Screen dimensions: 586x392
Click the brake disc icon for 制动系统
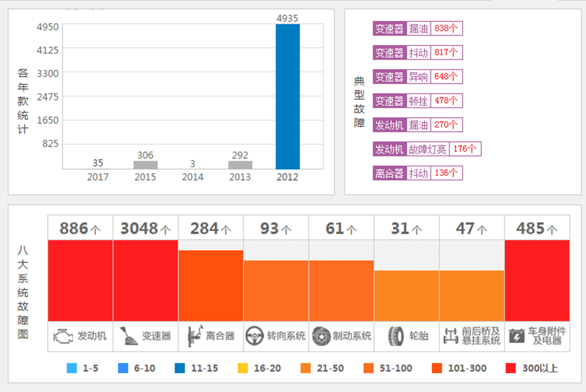[321, 336]
